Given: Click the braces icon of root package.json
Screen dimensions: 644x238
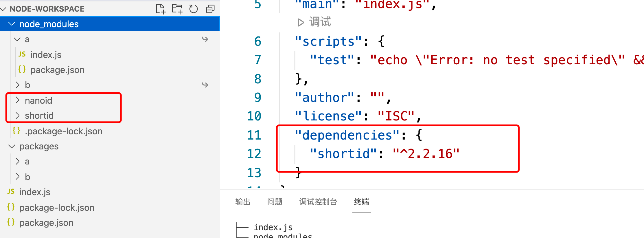Looking at the screenshot, I should click(11, 222).
